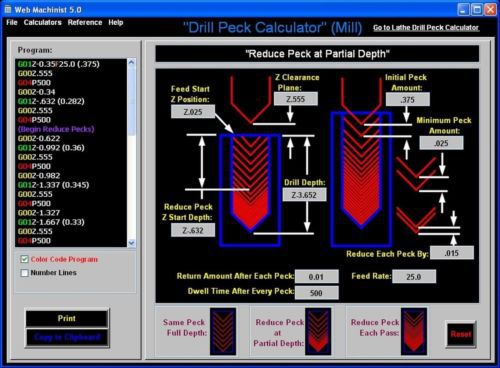
Task: Click the Print button
Action: pyautogui.click(x=67, y=318)
